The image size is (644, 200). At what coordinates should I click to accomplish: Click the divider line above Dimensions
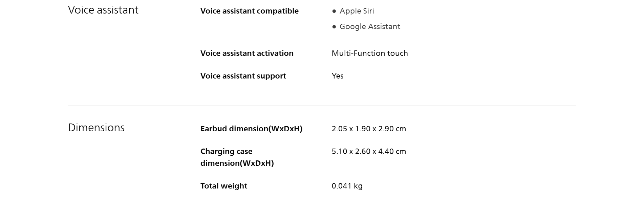(322, 106)
